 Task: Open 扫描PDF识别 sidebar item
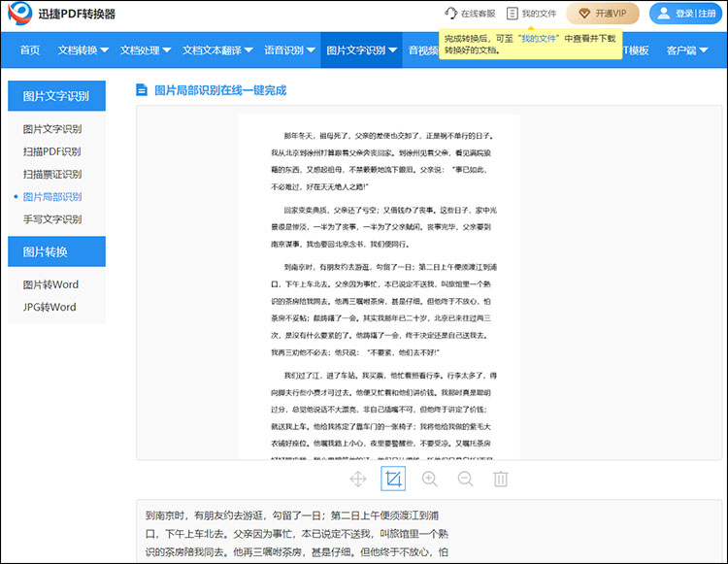[52, 151]
